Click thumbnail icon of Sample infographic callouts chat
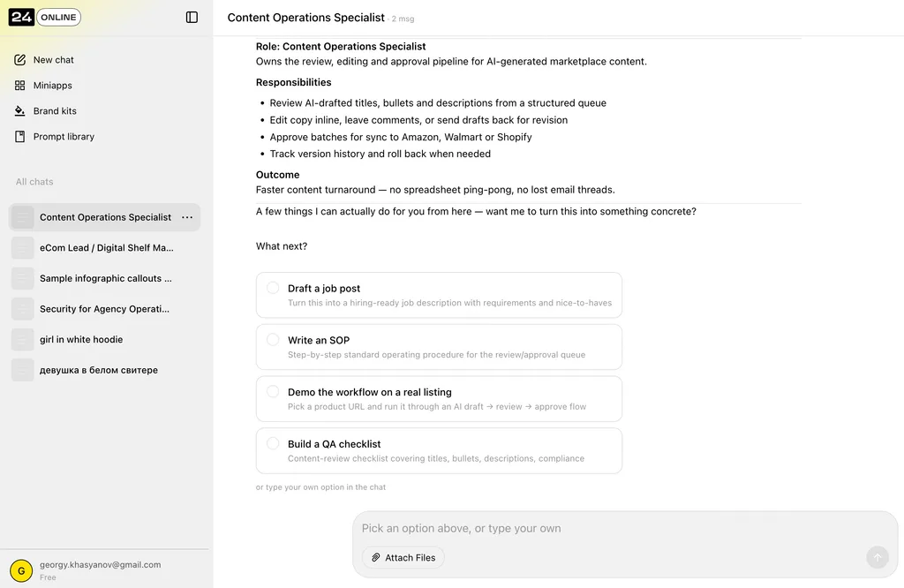Screen dimensions: 904x588 pyautogui.click(x=22, y=278)
